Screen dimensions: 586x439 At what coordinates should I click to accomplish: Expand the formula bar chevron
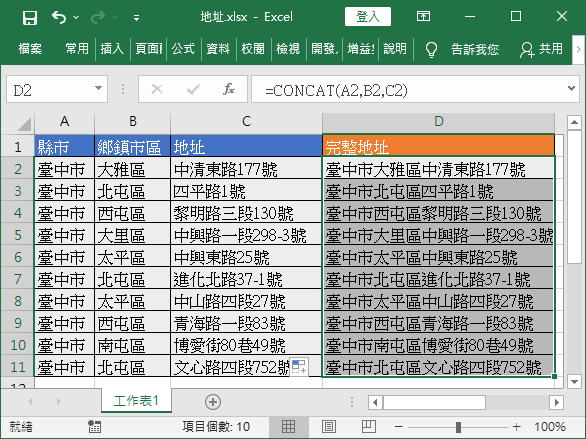coord(571,89)
